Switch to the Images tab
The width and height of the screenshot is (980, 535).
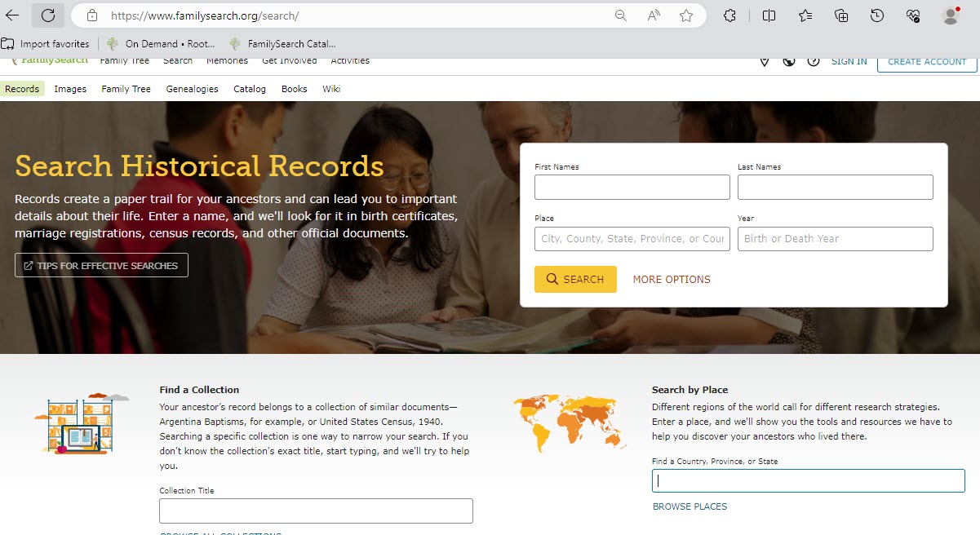[70, 89]
